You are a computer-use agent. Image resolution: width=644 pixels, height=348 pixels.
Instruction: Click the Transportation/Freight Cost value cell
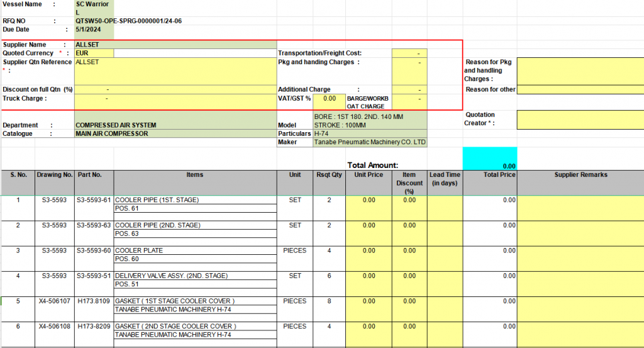tap(409, 53)
